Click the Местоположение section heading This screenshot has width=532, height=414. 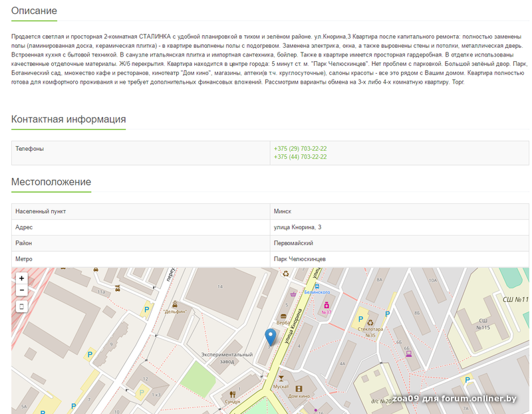51,181
